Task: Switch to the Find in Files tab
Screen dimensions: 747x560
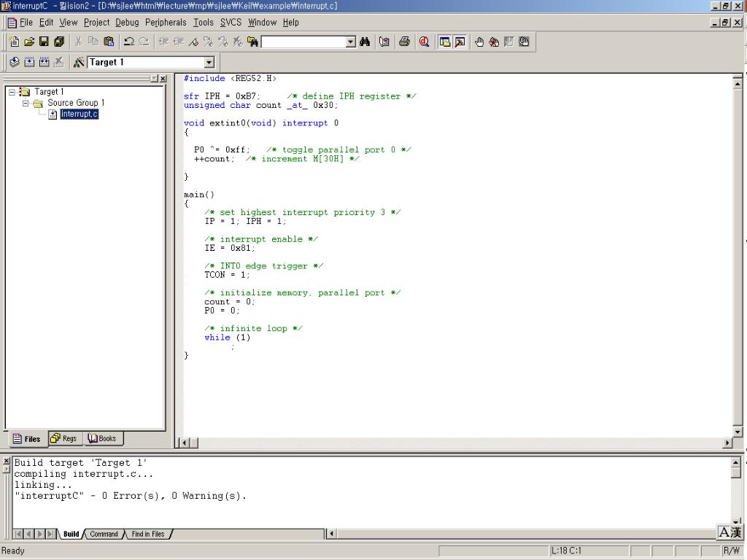Action: coord(148,534)
